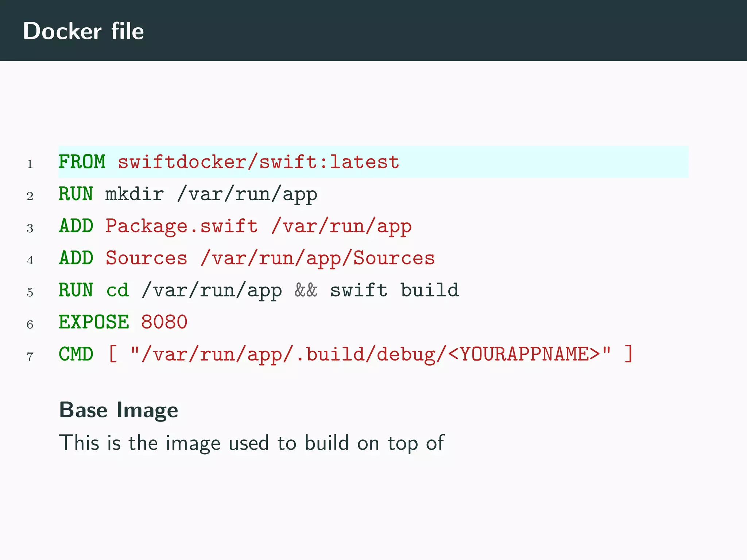Click line number 7 in the gutter
Image resolution: width=747 pixels, height=560 pixels.
[30, 357]
